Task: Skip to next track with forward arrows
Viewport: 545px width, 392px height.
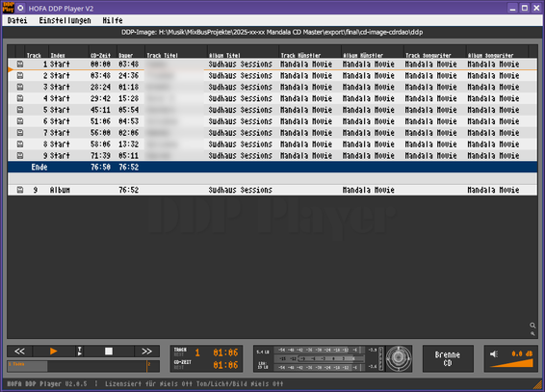Action: tap(146, 352)
